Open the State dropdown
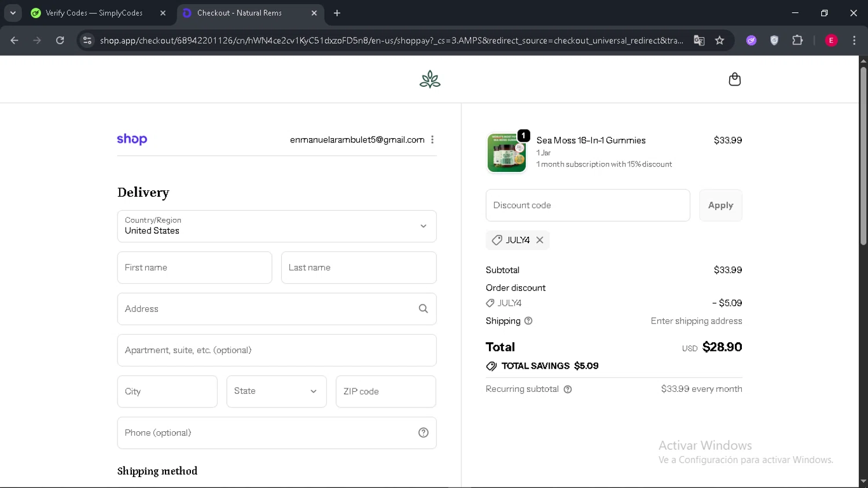This screenshot has height=488, width=868. coord(277,391)
